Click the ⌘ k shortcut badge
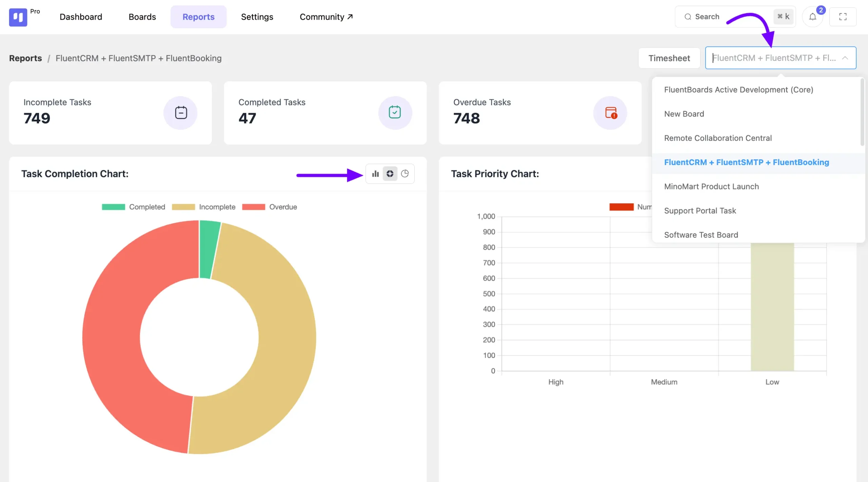868x482 pixels. pyautogui.click(x=783, y=17)
